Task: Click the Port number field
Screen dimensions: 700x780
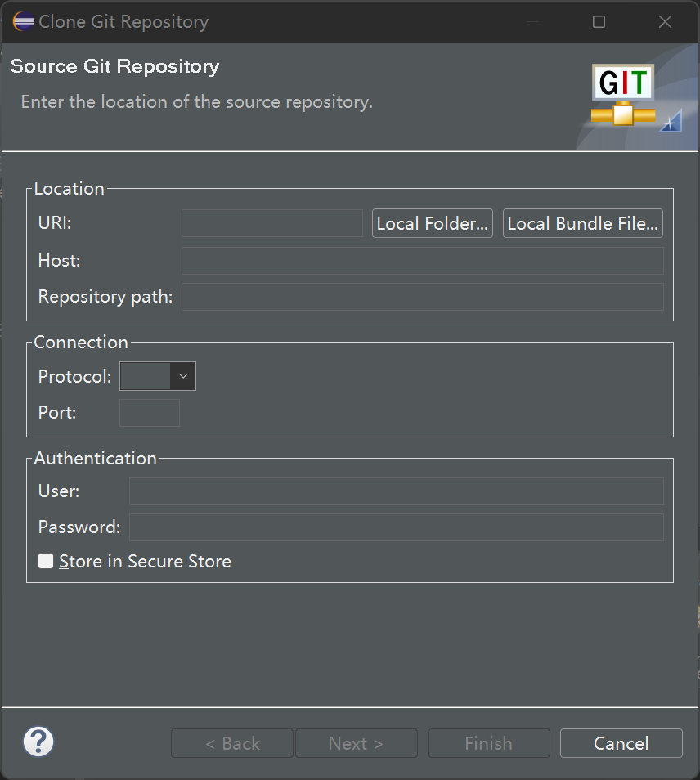Action: coord(150,413)
